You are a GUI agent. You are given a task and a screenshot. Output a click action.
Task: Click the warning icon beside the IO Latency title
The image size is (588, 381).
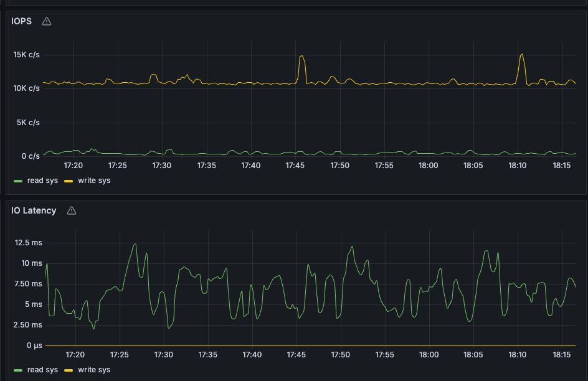(72, 210)
